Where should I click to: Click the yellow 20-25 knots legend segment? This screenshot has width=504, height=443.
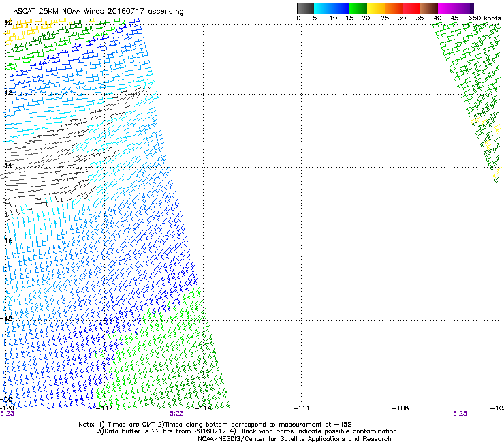(376, 8)
